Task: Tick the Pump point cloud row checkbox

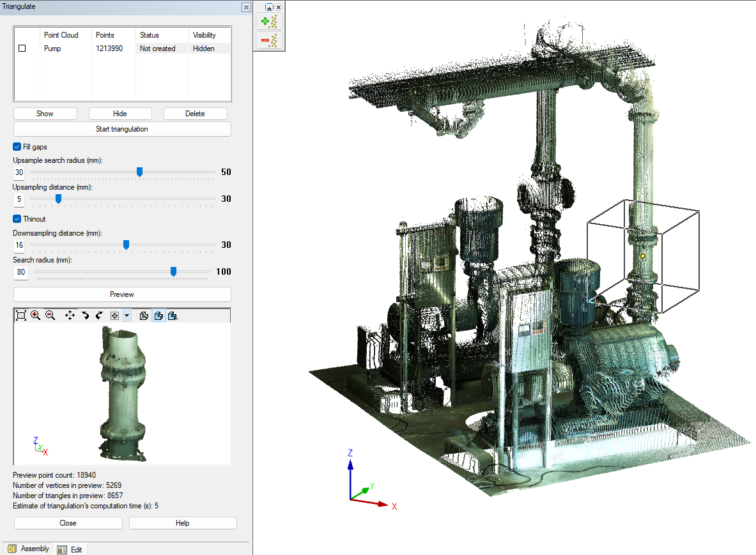Action: point(22,49)
